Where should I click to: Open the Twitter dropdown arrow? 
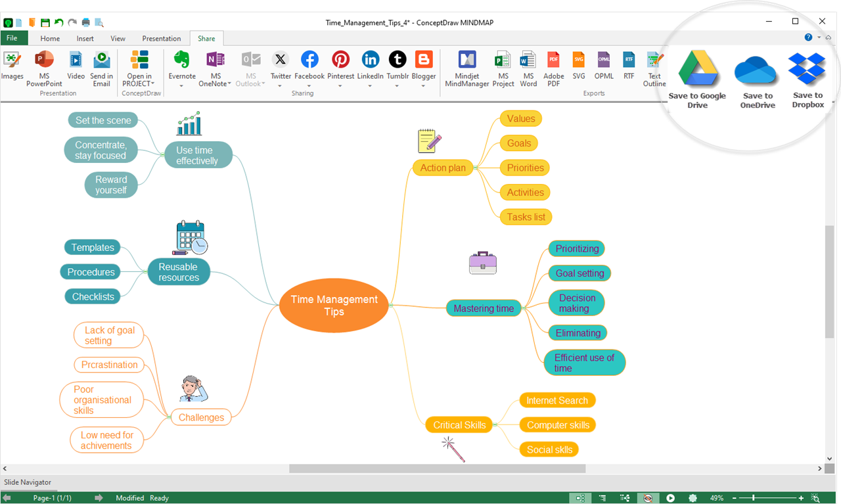point(281,85)
